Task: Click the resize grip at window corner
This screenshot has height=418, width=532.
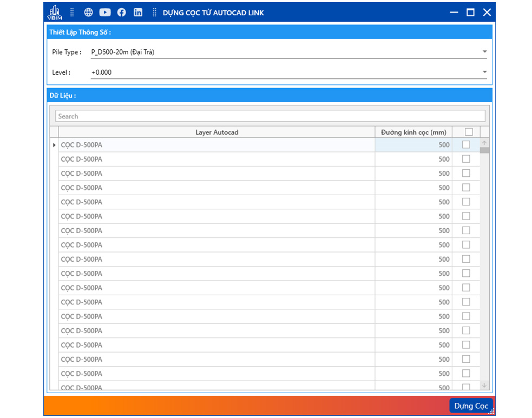Action: pyautogui.click(x=491, y=412)
